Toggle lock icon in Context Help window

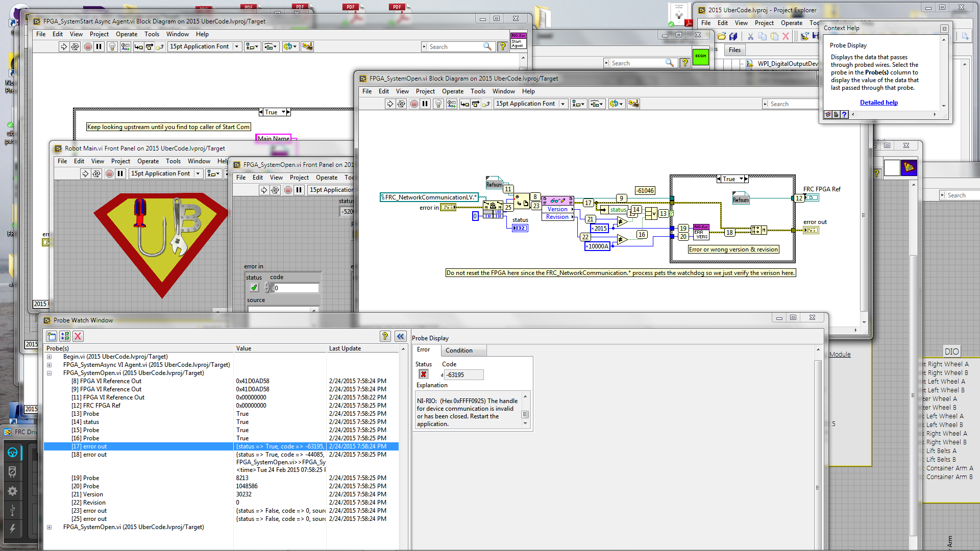[x=836, y=115]
